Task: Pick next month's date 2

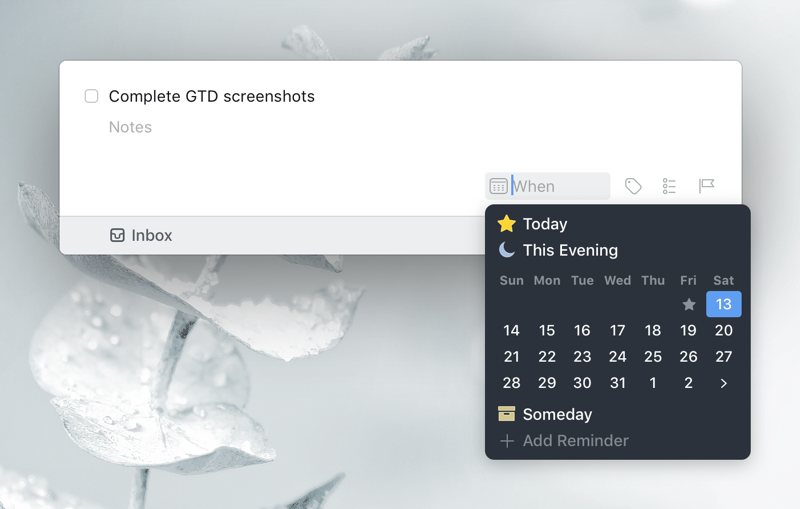Action: [688, 383]
